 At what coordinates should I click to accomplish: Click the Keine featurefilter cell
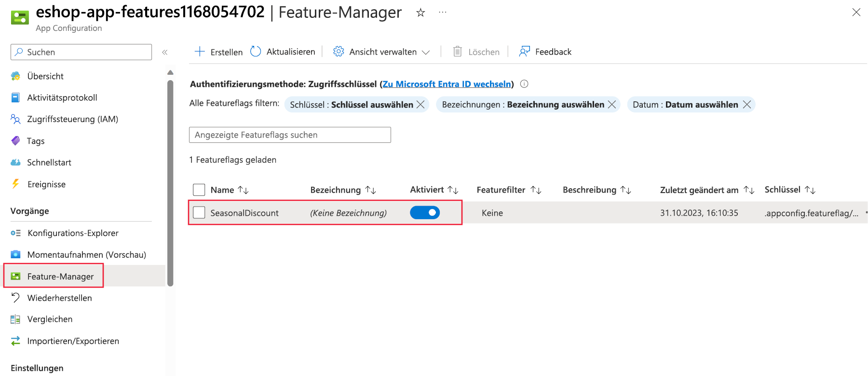pos(492,213)
